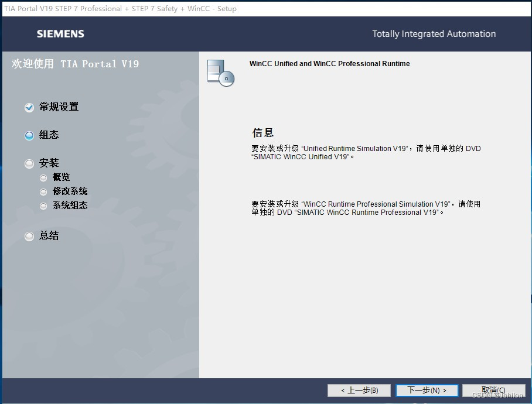Click the 下一步(N) button
The height and width of the screenshot is (404, 532).
coord(427,391)
